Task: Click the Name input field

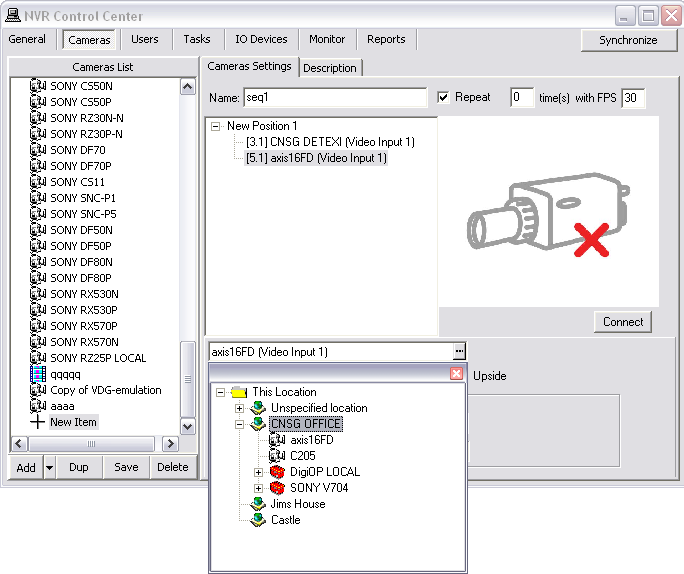Action: pyautogui.click(x=335, y=97)
